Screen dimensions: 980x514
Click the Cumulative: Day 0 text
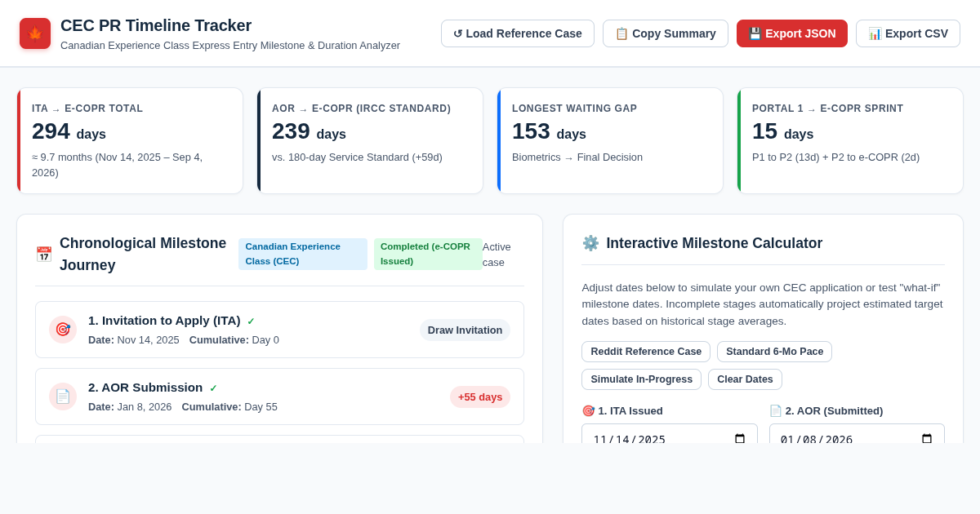234,339
